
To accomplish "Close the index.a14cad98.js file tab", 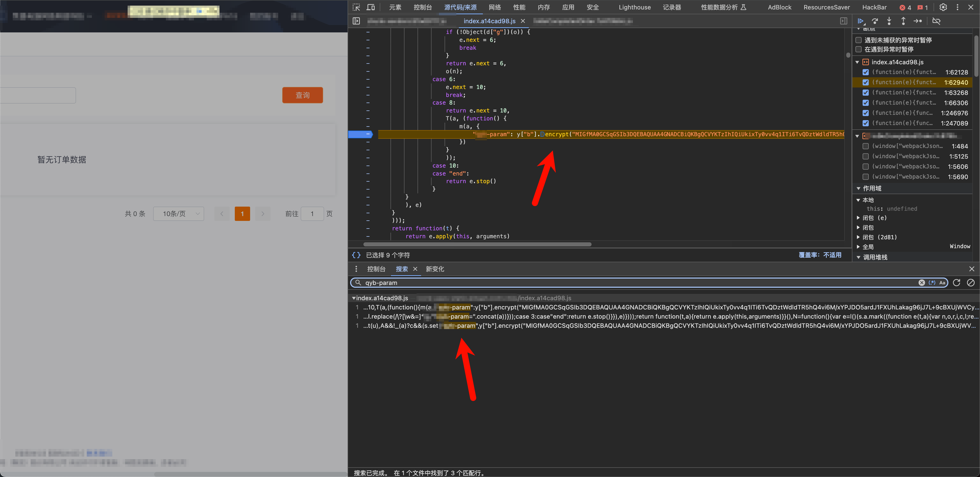I will click(x=523, y=21).
